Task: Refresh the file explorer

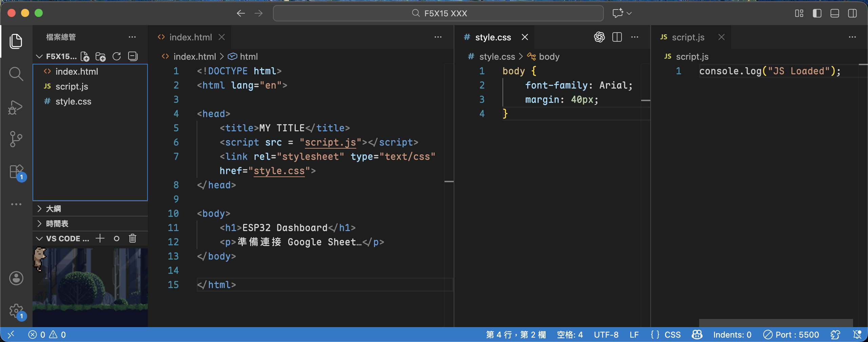Action: (117, 56)
